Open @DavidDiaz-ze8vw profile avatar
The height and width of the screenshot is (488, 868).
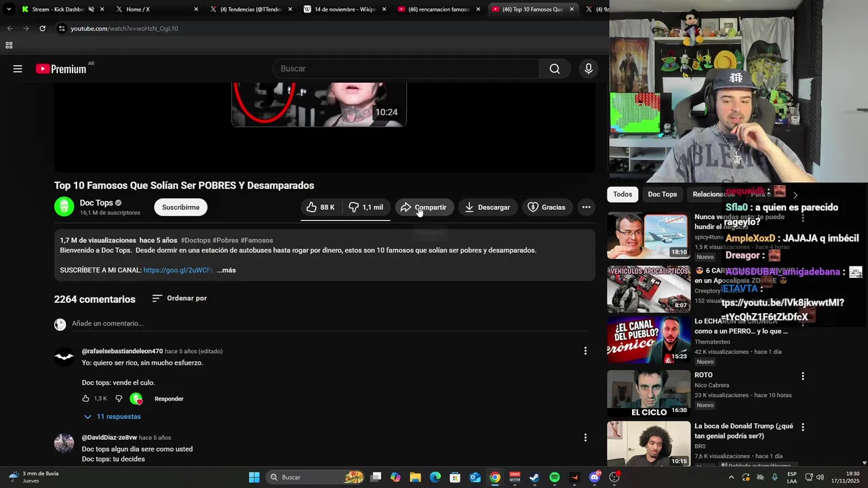(x=64, y=443)
